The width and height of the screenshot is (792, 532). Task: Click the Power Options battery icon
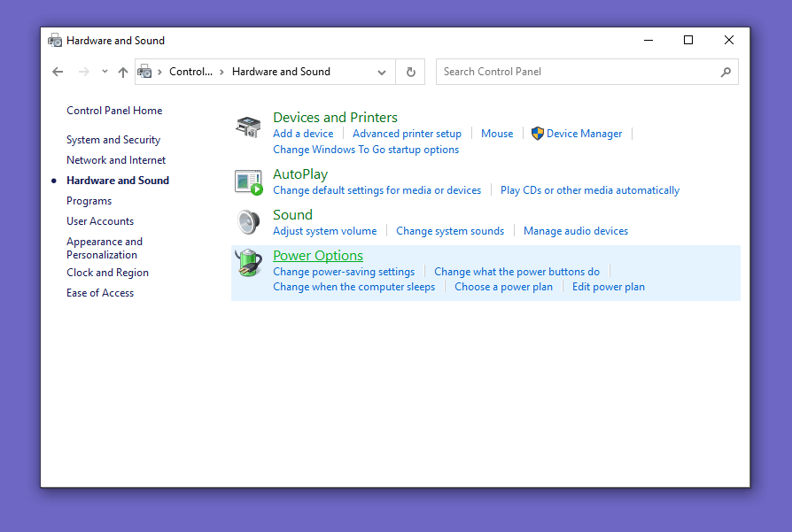click(x=248, y=263)
